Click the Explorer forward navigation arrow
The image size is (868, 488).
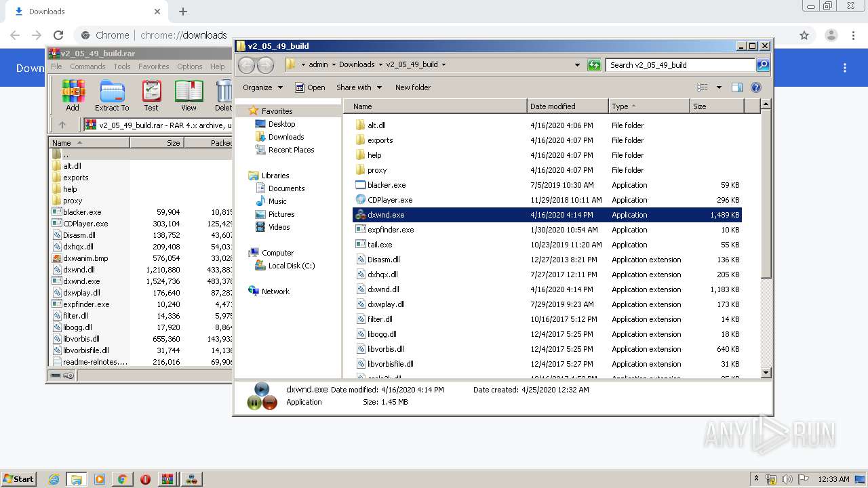point(265,65)
